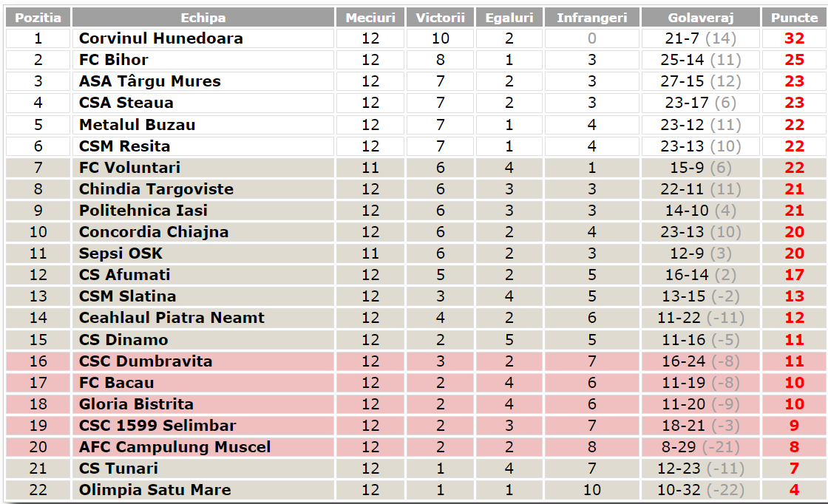
Task: Select Olimpia Satu Mare last place
Action: tap(155, 490)
